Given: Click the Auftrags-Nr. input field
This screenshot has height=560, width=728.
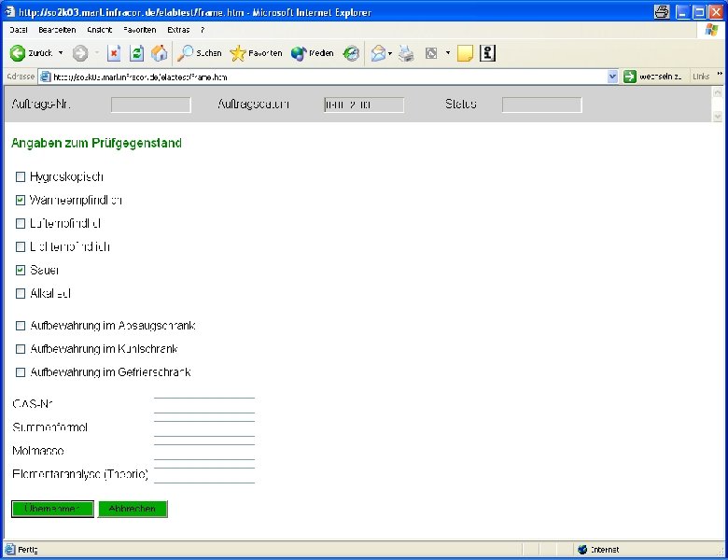Looking at the screenshot, I should (151, 105).
